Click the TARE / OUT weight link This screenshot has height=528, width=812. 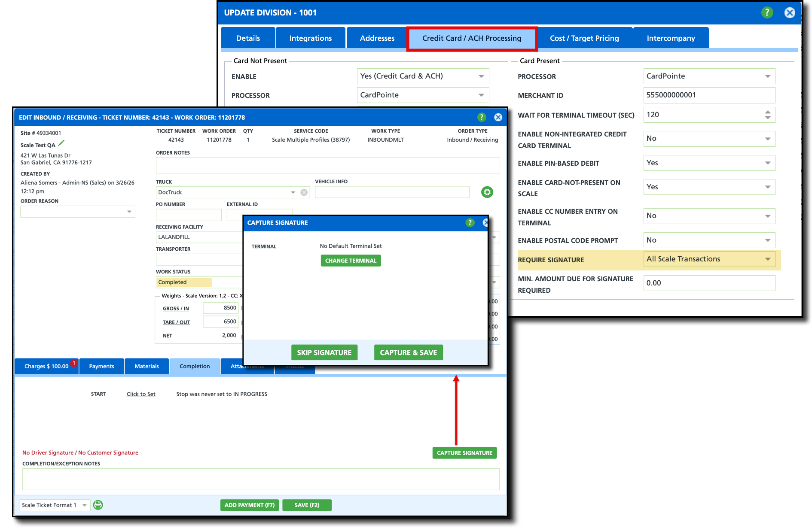[176, 322]
